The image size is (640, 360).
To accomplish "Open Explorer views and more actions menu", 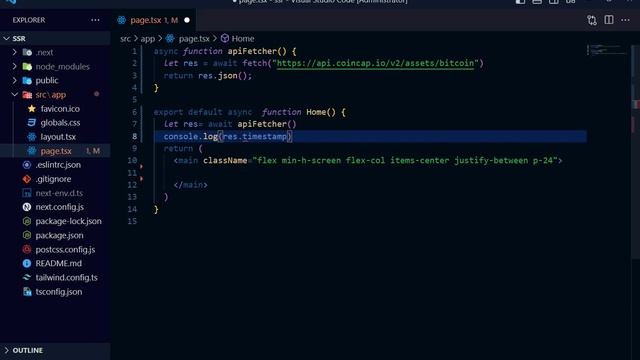I will coord(95,20).
